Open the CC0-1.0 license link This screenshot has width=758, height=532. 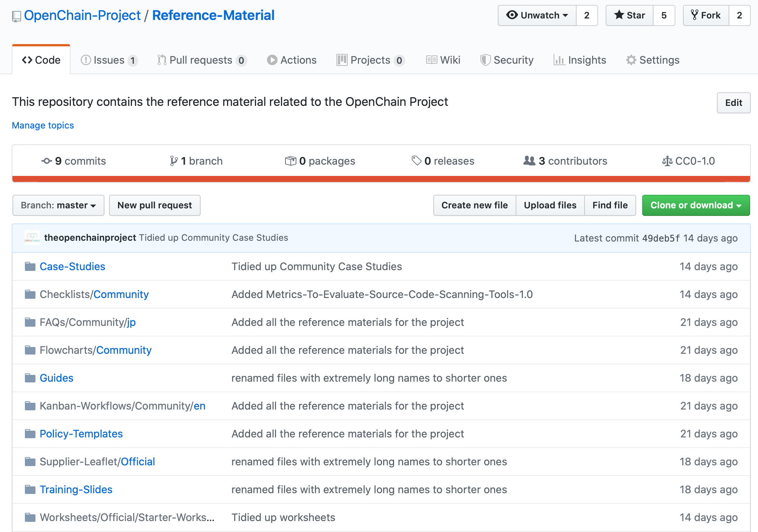(x=689, y=161)
